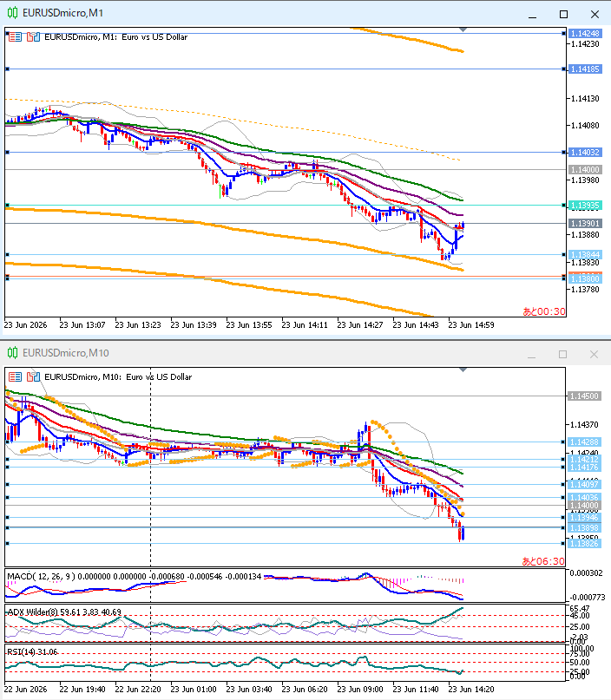Click the current price label 1.13901 on M1
This screenshot has width=611, height=700.
pyautogui.click(x=585, y=223)
